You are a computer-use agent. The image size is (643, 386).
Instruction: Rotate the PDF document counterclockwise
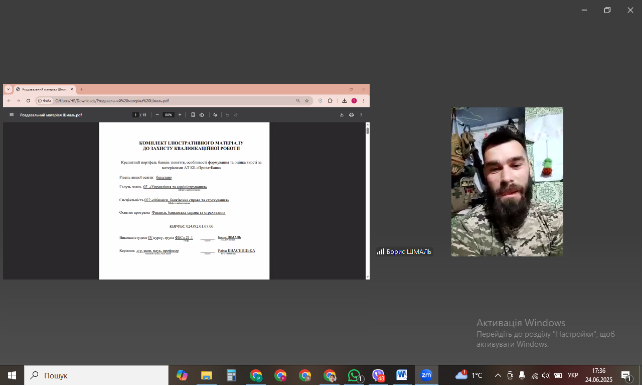[x=202, y=115]
